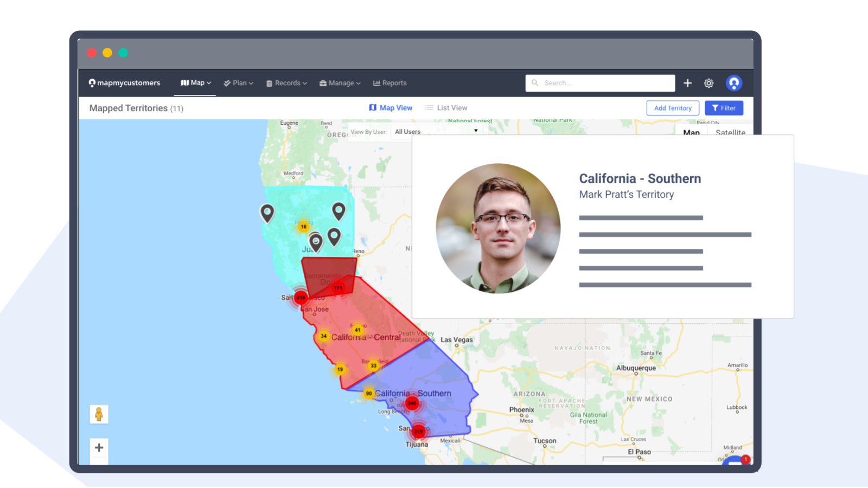Screen dimensions: 868x488
Task: Click the Street View pegman icon
Action: click(99, 414)
